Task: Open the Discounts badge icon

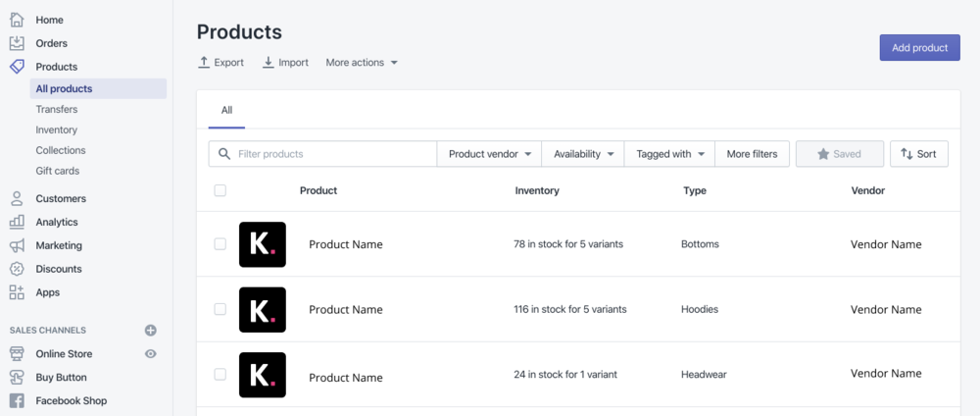Action: tap(17, 269)
